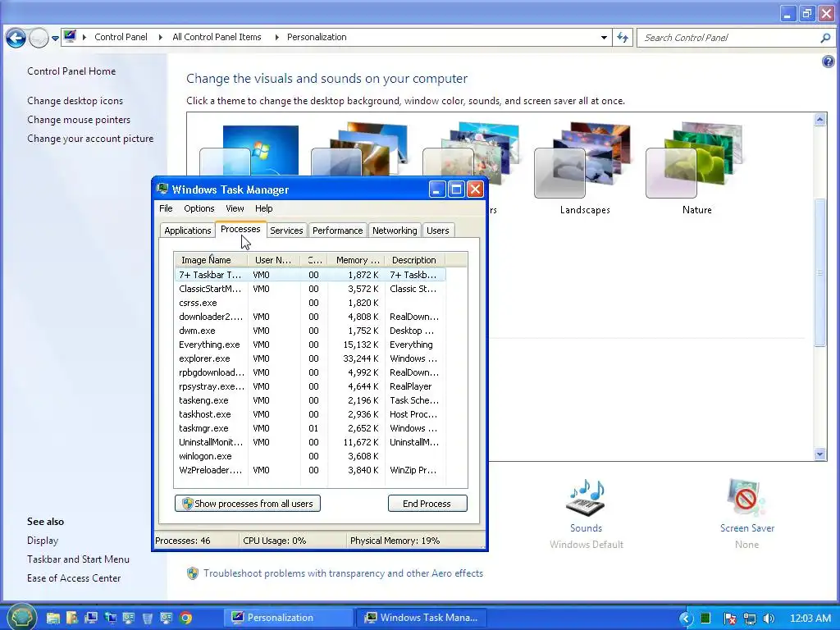Open Control Panel Home link
The height and width of the screenshot is (630, 840).
(71, 71)
